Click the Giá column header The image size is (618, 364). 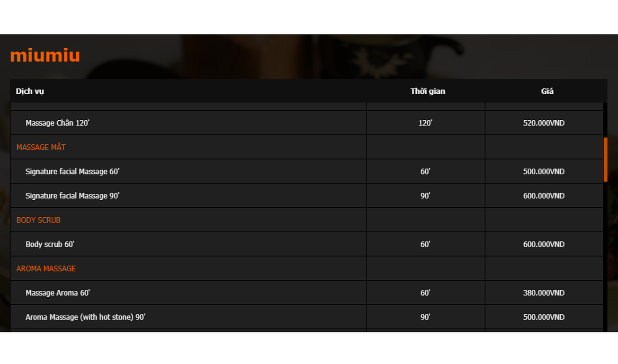[547, 91]
